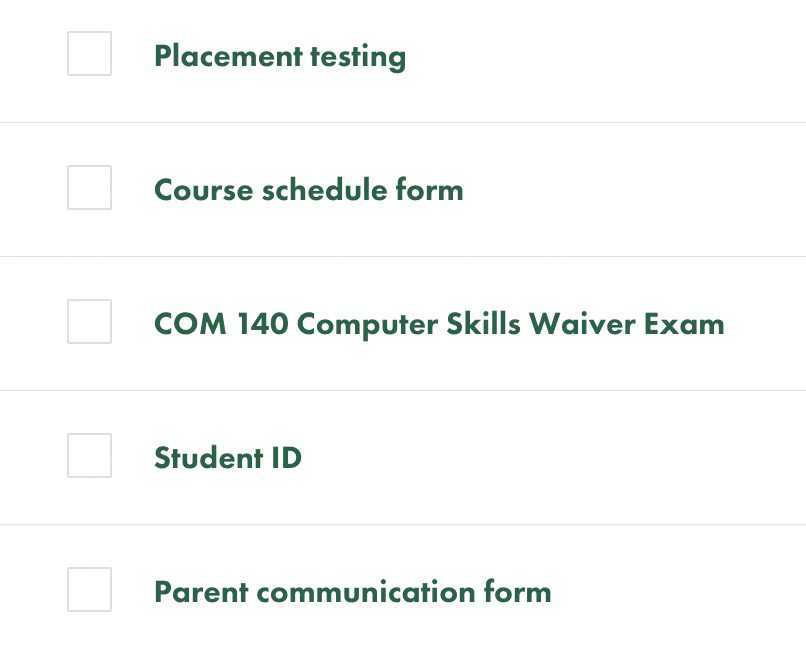Click the Course schedule form label

pyautogui.click(x=309, y=190)
